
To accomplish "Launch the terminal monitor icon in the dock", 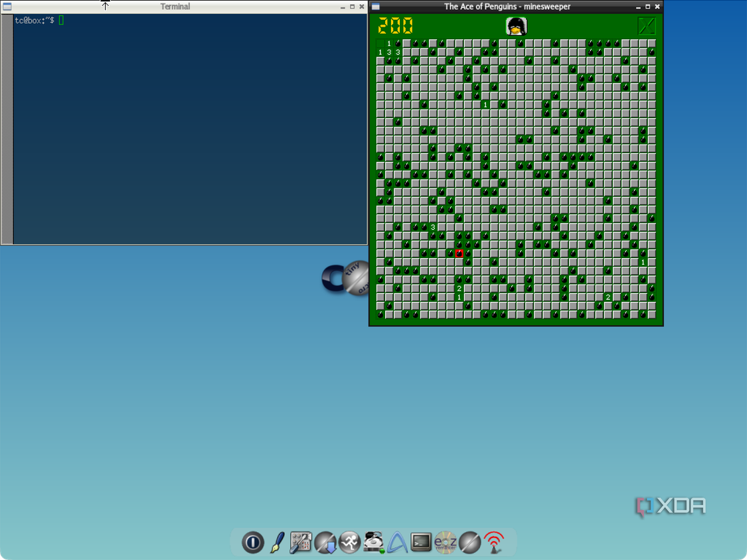I will [421, 542].
